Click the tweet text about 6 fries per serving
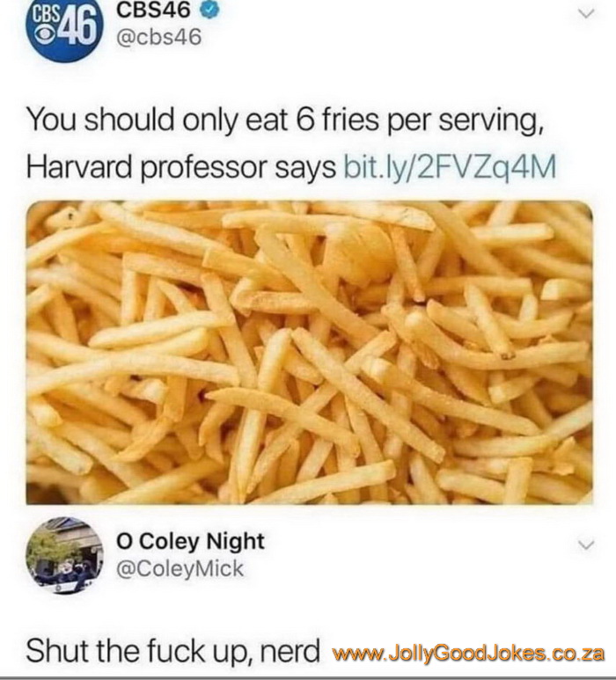The height and width of the screenshot is (680, 616). 284,121
